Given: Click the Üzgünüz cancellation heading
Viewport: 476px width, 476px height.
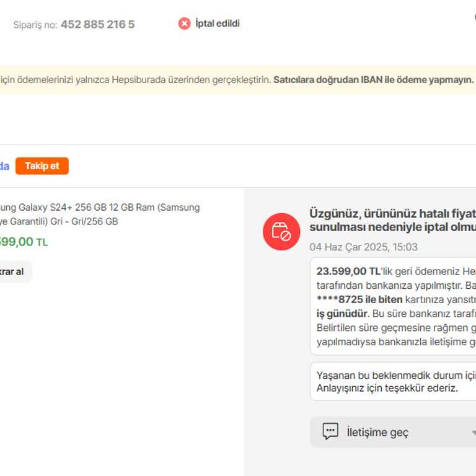Looking at the screenshot, I should click(x=392, y=220).
